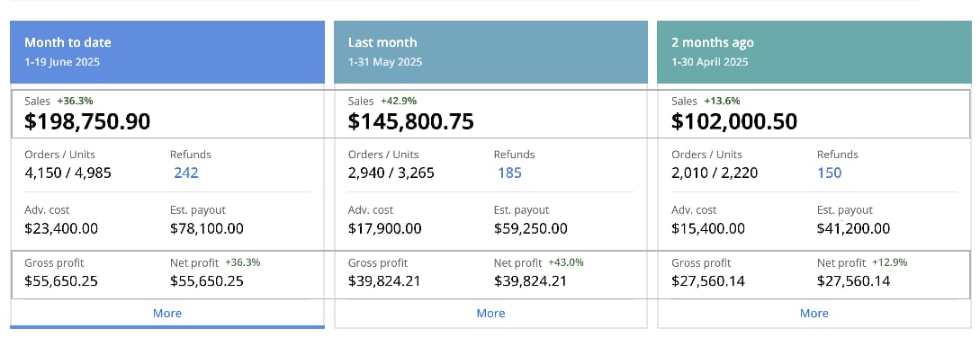Click the +36.3% sales change badge
The image size is (980, 355).
[75, 101]
